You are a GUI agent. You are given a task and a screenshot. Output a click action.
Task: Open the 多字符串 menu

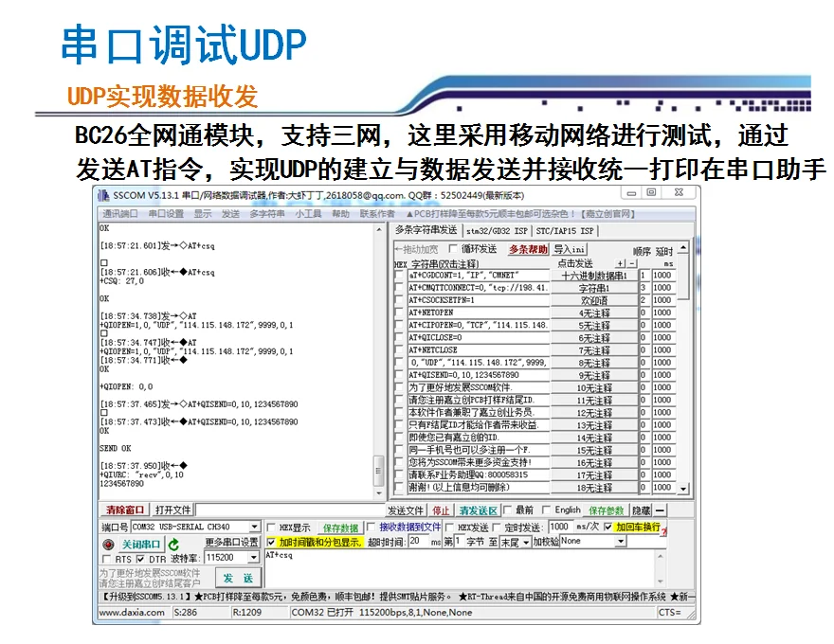(x=267, y=214)
